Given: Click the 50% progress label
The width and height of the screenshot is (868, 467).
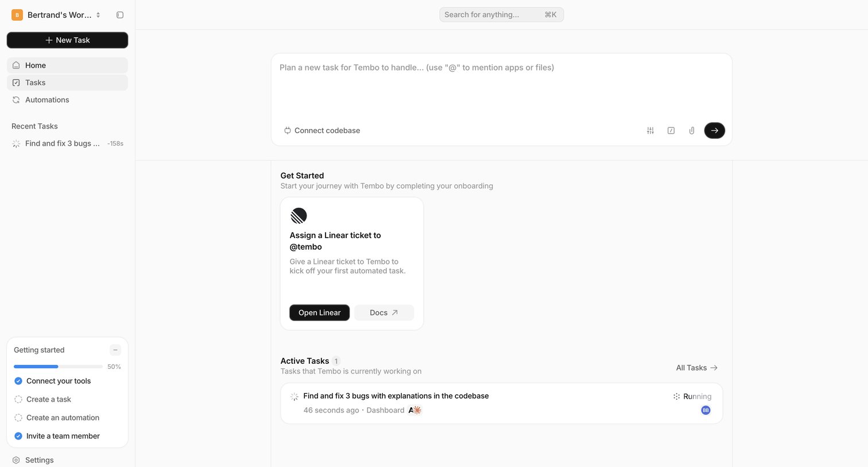Looking at the screenshot, I should tap(114, 367).
